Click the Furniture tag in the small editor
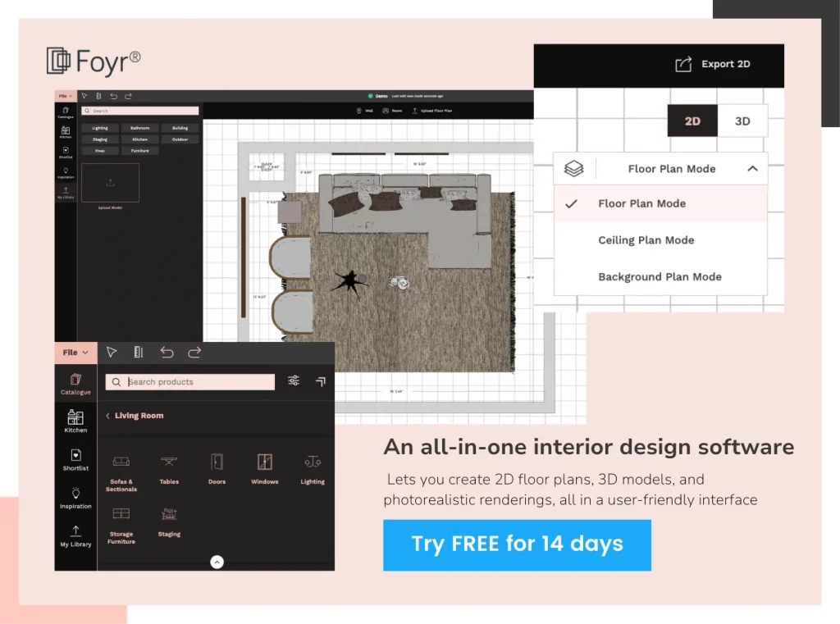The image size is (840, 624). [x=139, y=151]
